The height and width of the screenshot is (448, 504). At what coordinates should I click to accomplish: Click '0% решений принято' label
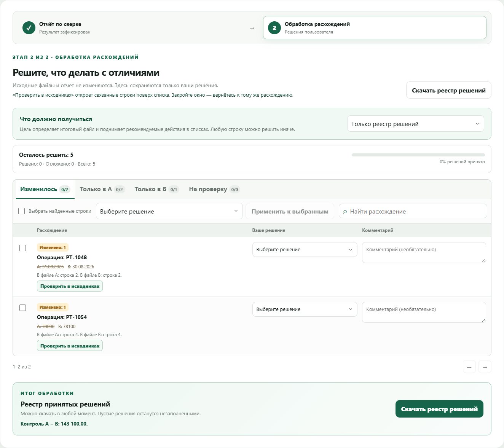(x=462, y=162)
